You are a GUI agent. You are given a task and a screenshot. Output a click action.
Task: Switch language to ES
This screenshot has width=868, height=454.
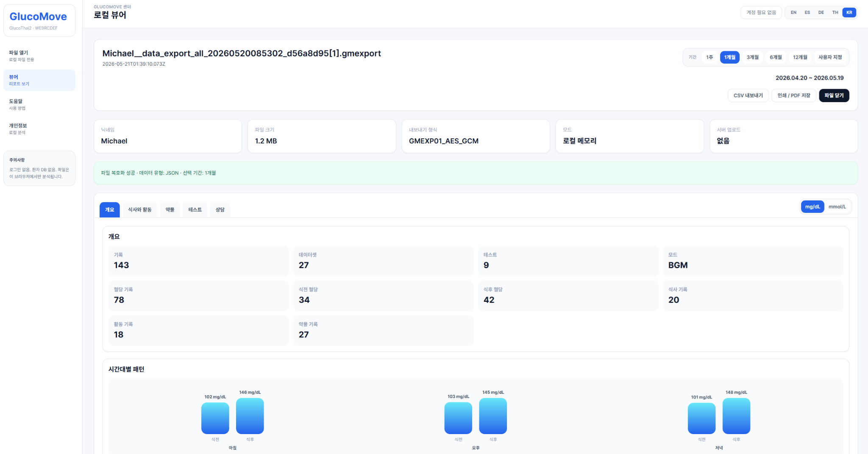[x=807, y=12]
